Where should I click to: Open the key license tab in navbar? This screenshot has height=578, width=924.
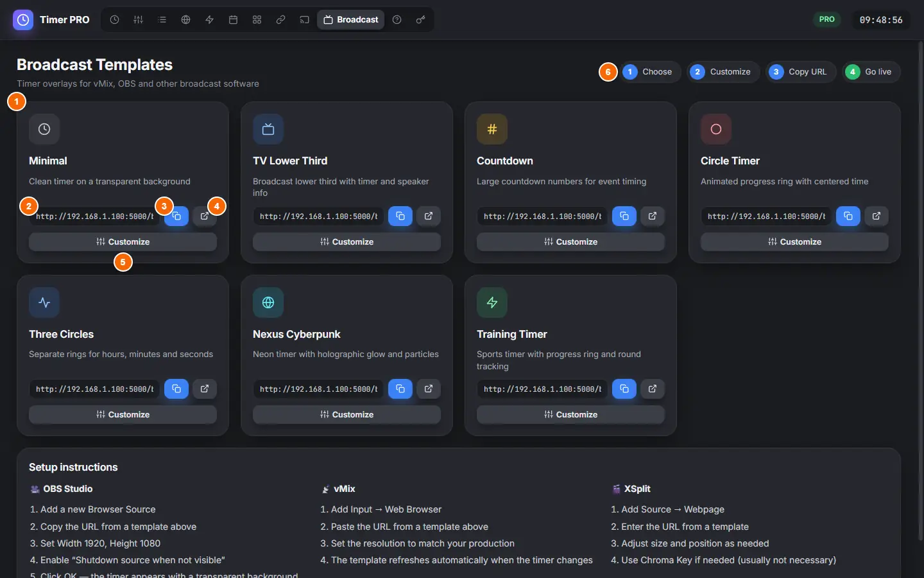(420, 20)
